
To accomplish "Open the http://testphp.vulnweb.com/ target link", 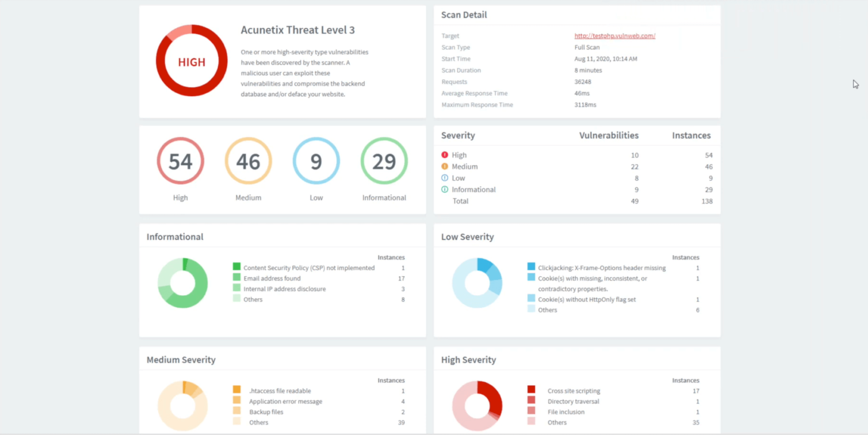I will (614, 36).
